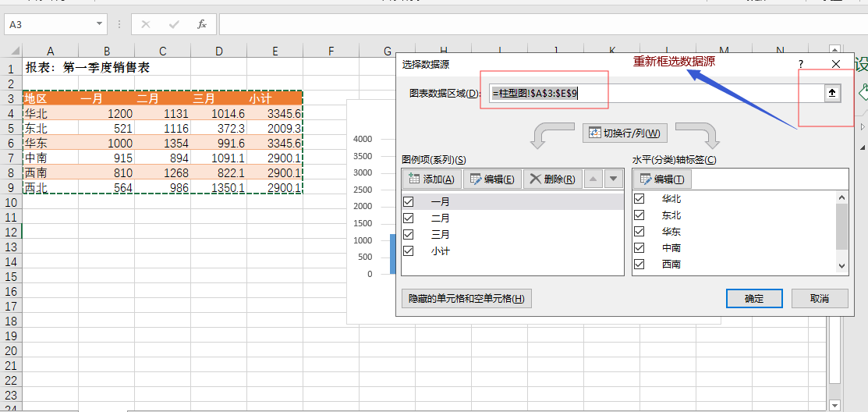Viewport: 868px width, 412px height.
Task: Close the 选择数据源 dialog with X
Action: [x=836, y=64]
